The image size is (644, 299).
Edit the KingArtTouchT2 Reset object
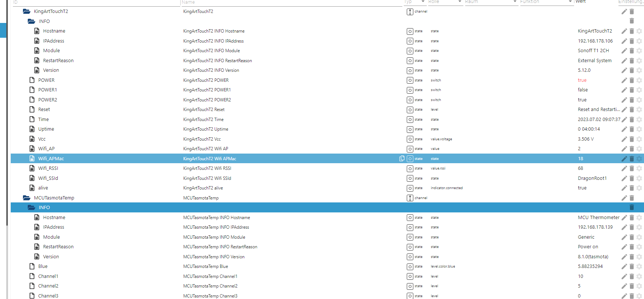point(624,110)
